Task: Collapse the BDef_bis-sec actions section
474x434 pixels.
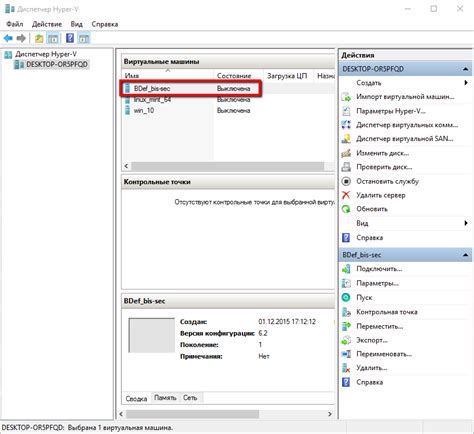Action: click(465, 255)
